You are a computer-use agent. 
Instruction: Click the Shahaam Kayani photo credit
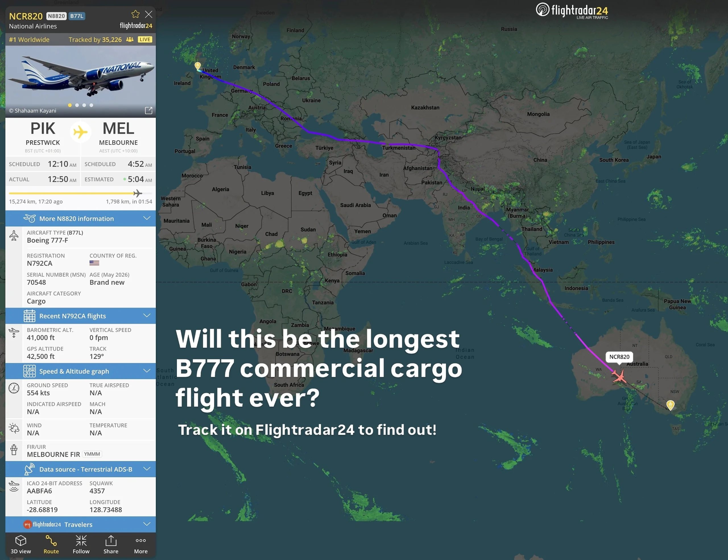33,111
